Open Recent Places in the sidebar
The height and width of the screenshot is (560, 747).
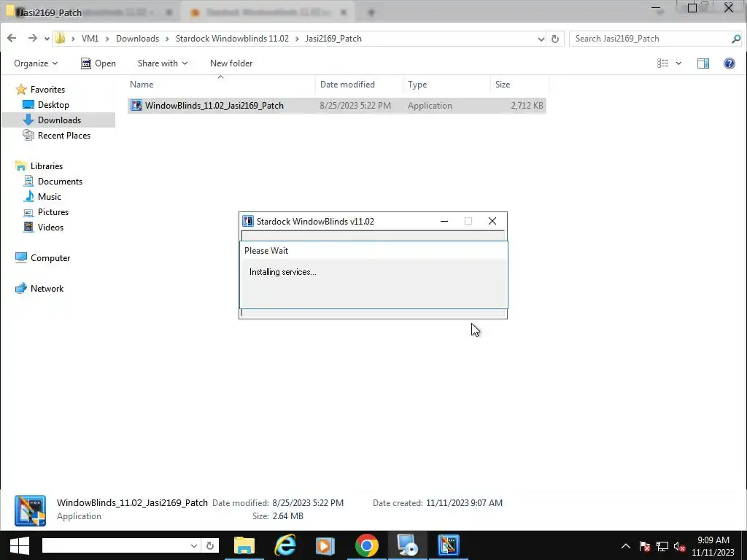pos(57,135)
